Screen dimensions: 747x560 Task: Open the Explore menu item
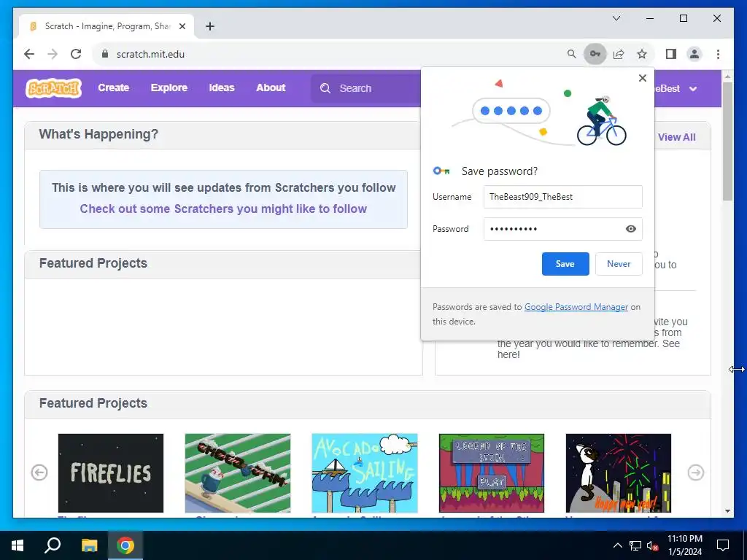tap(169, 88)
